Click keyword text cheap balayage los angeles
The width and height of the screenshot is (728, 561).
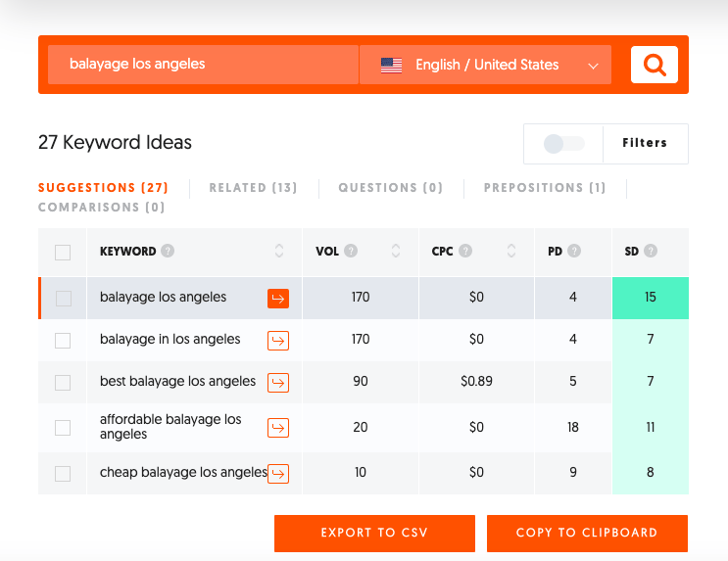pos(183,472)
